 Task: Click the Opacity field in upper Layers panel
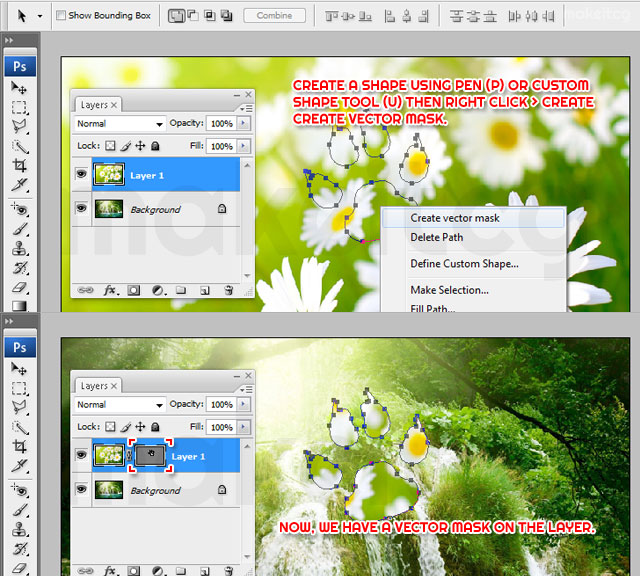(222, 123)
